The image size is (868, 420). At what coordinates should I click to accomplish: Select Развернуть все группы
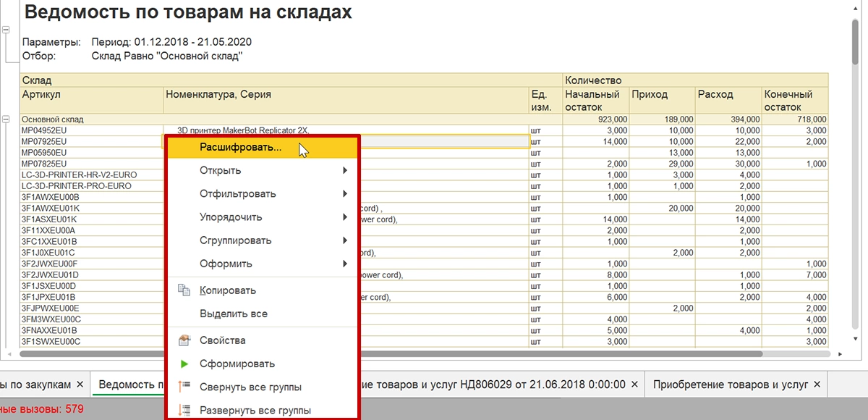coord(262,410)
